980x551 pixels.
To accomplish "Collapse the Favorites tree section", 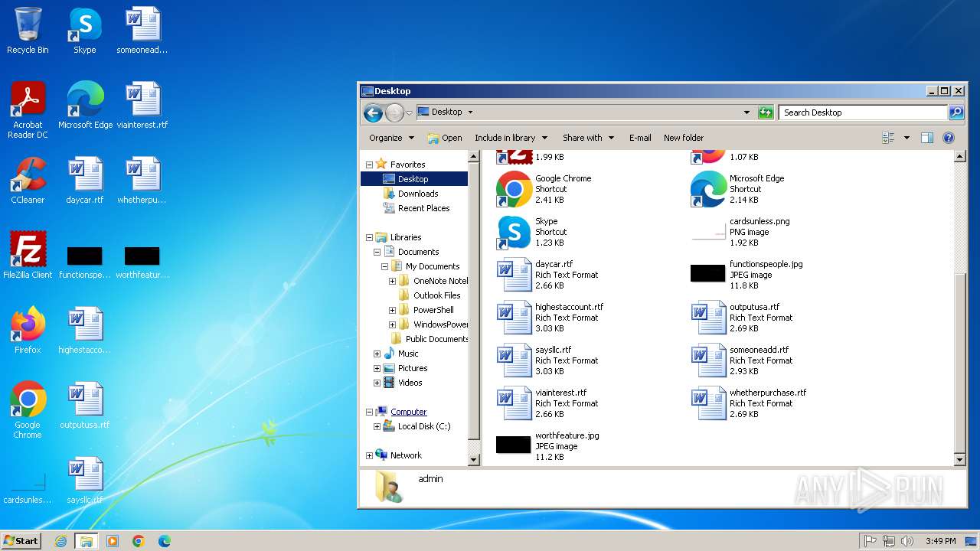I will [369, 165].
